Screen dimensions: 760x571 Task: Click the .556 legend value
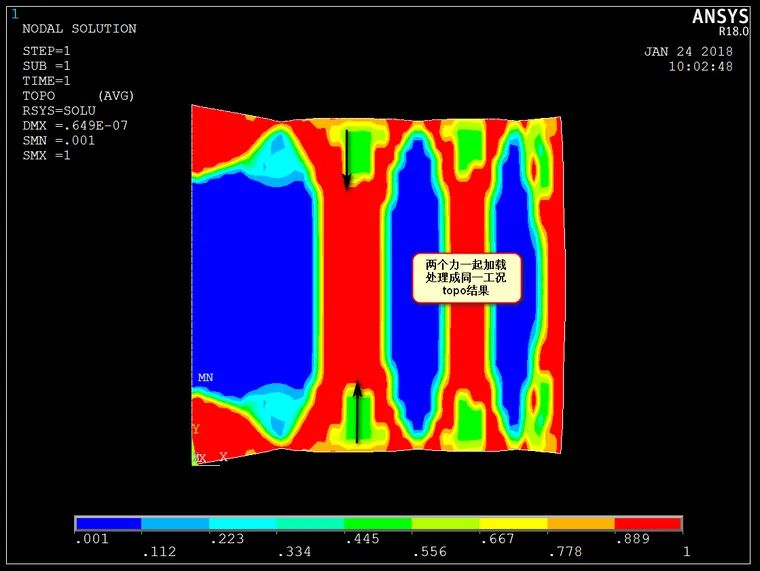point(430,552)
